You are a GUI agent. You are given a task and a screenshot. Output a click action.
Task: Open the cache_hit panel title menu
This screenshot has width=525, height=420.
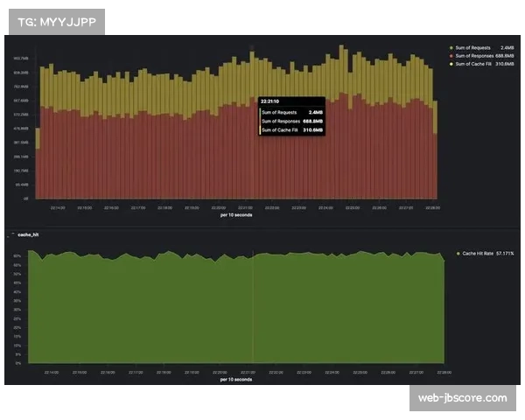[29, 234]
